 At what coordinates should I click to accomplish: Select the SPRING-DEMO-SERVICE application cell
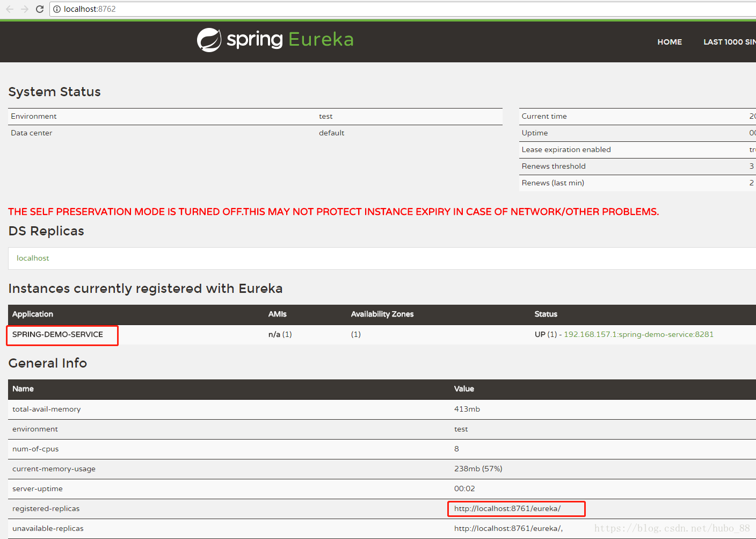(x=57, y=334)
